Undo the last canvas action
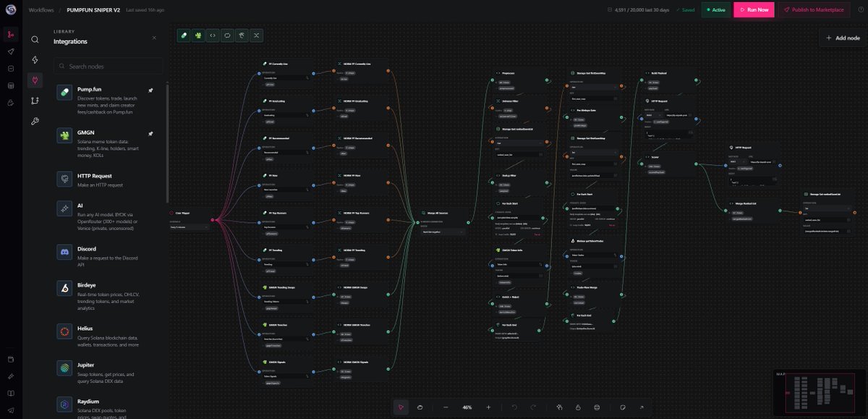The width and height of the screenshot is (868, 419). 514,407
